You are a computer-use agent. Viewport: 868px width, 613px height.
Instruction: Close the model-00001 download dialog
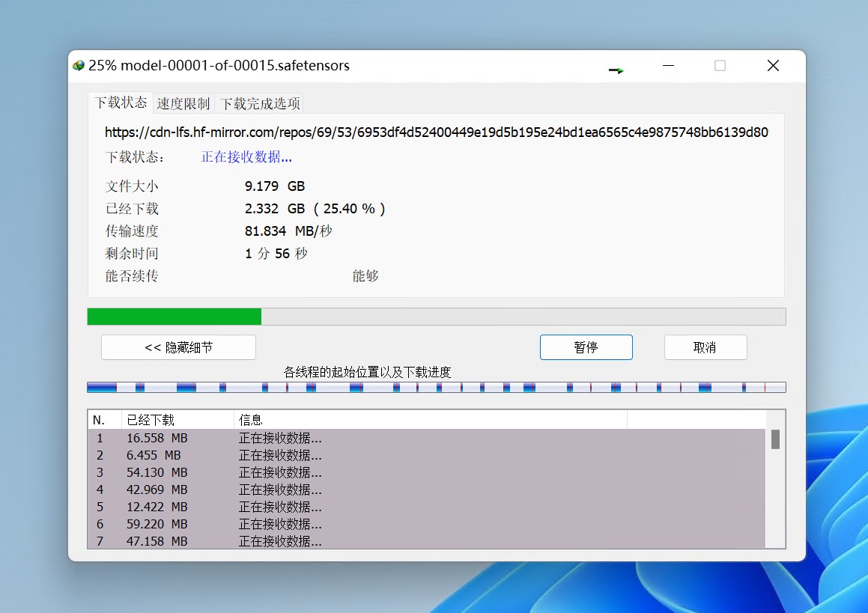(773, 66)
